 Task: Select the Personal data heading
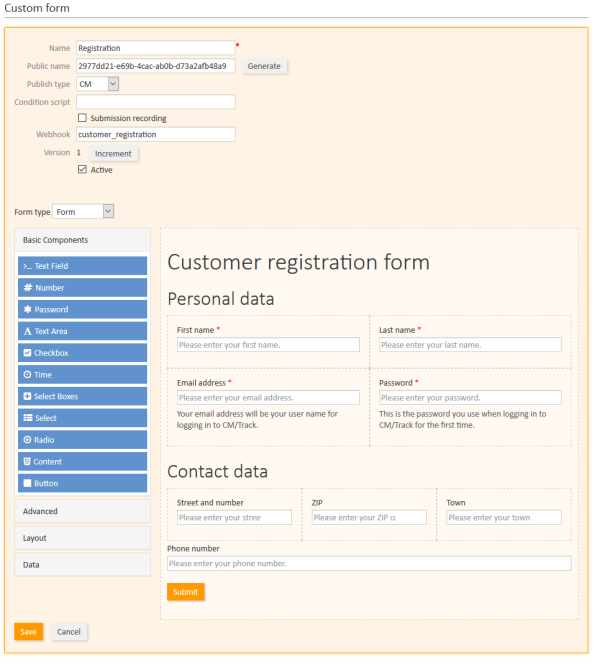tap(221, 299)
